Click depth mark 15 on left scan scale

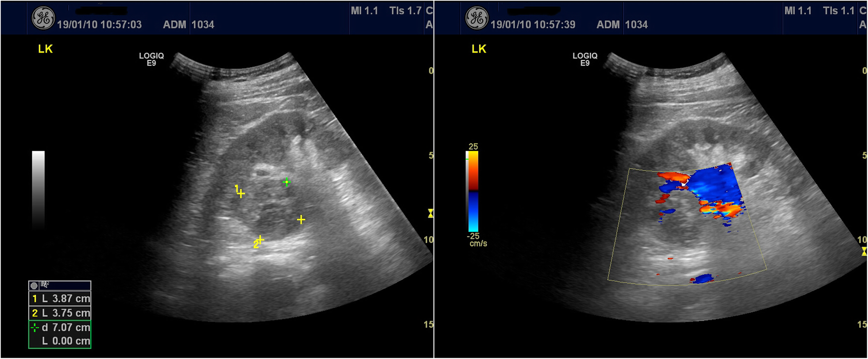coord(429,325)
